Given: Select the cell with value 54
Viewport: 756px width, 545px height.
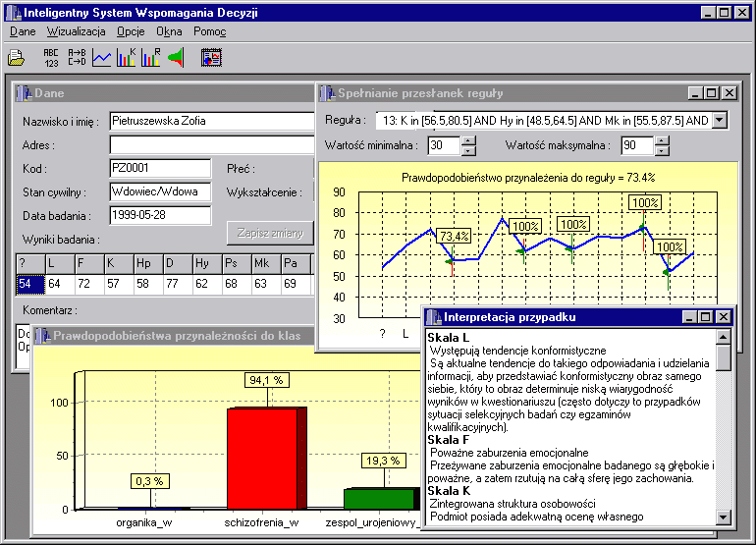Looking at the screenshot, I should 29,284.
